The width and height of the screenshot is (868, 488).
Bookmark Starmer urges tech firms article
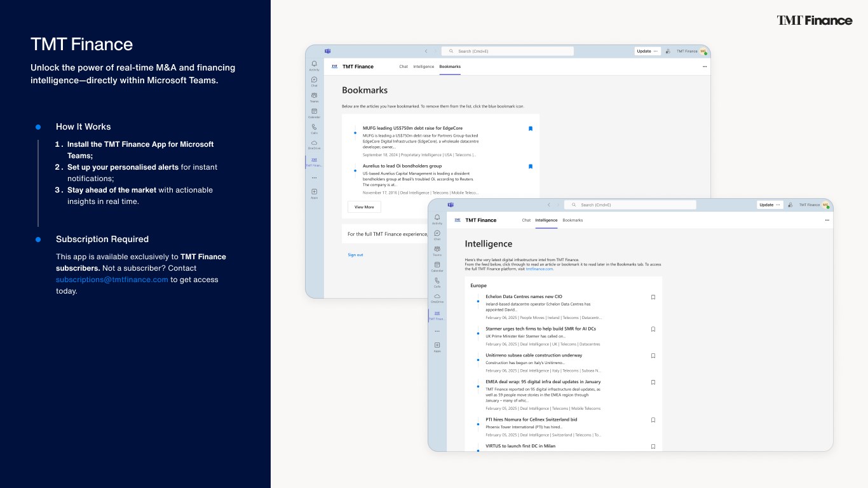(x=653, y=329)
